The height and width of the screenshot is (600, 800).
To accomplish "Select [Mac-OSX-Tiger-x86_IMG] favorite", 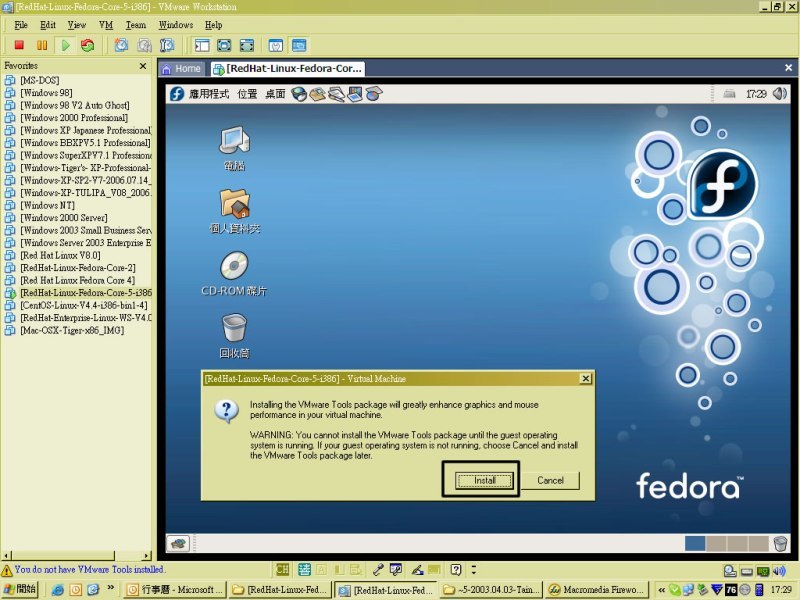I will point(72,330).
